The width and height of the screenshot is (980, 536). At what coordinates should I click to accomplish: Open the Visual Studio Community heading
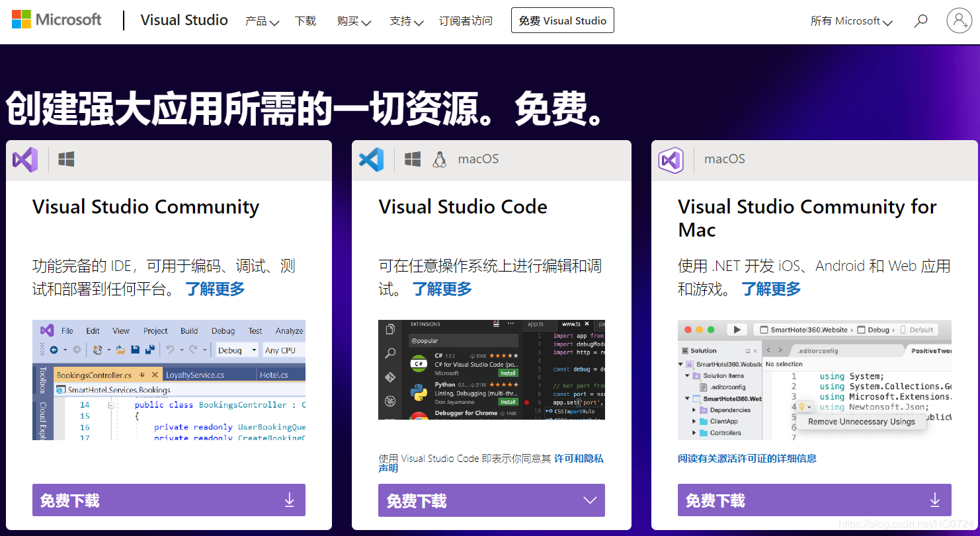point(145,207)
